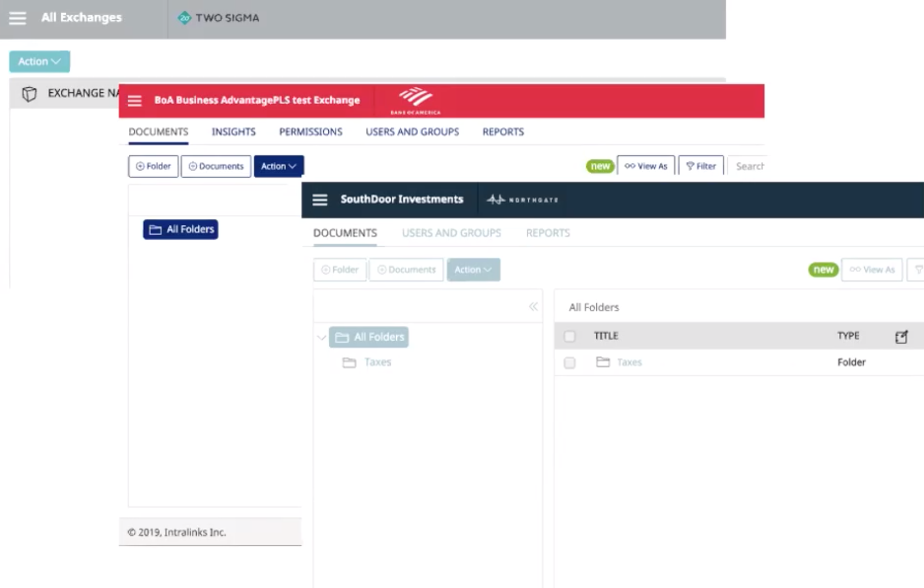Click the Search field in BoA window

click(x=746, y=166)
